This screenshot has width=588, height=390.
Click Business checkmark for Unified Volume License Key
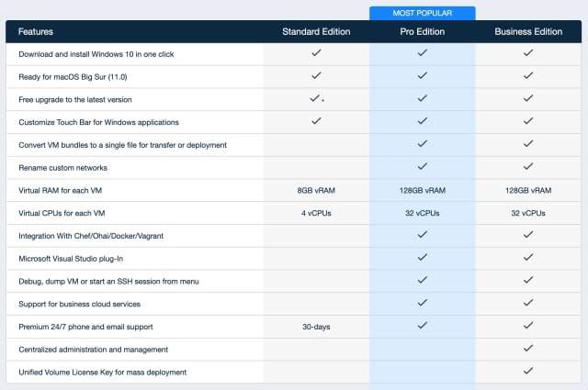point(528,371)
